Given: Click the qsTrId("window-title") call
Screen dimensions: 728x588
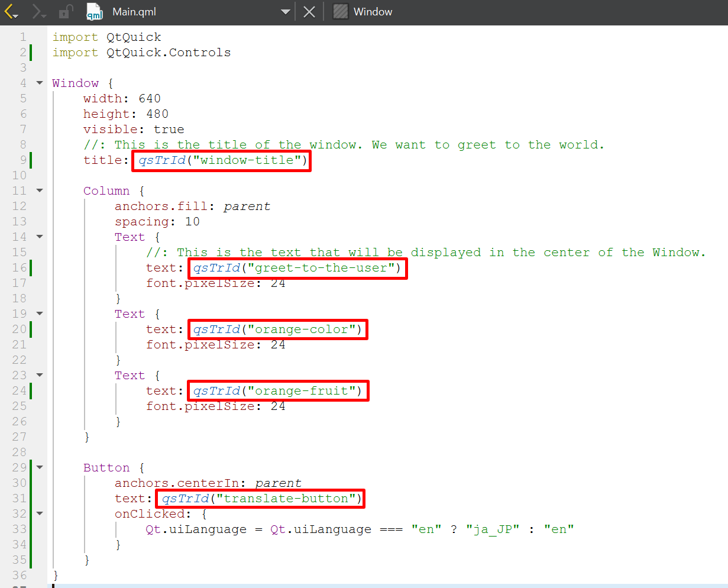Looking at the screenshot, I should click(x=222, y=160).
